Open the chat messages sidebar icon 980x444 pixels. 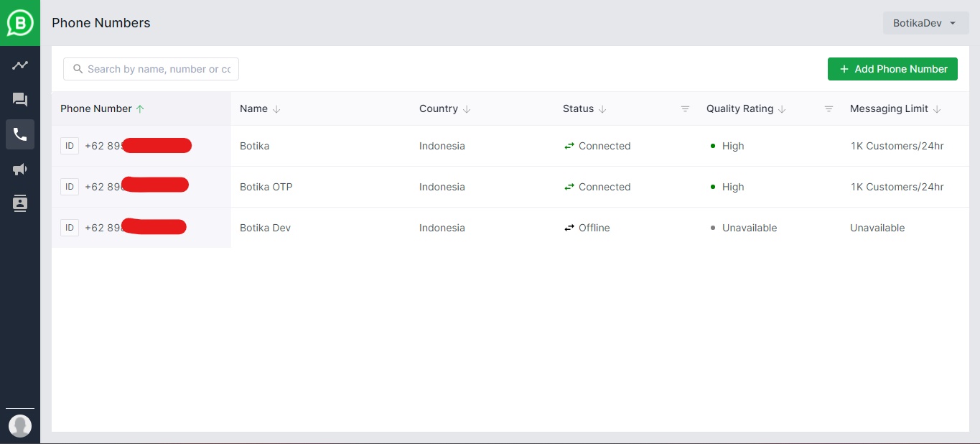pyautogui.click(x=20, y=100)
